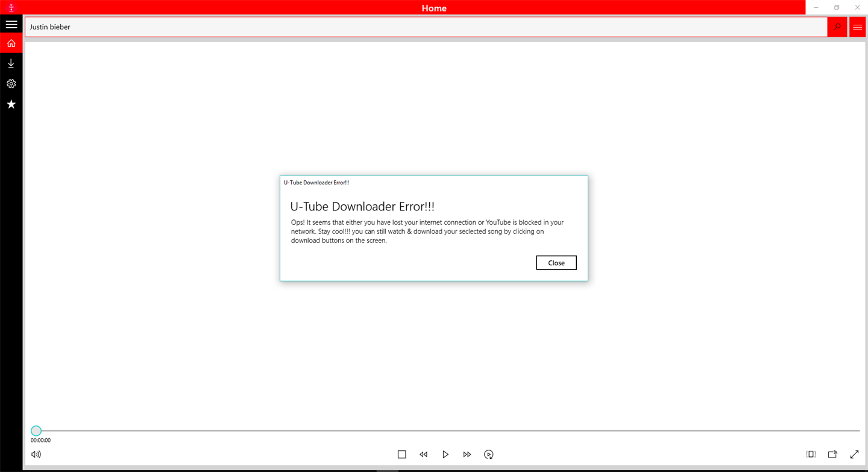Click the search magnifier button
The height and width of the screenshot is (472, 868).
pos(837,27)
